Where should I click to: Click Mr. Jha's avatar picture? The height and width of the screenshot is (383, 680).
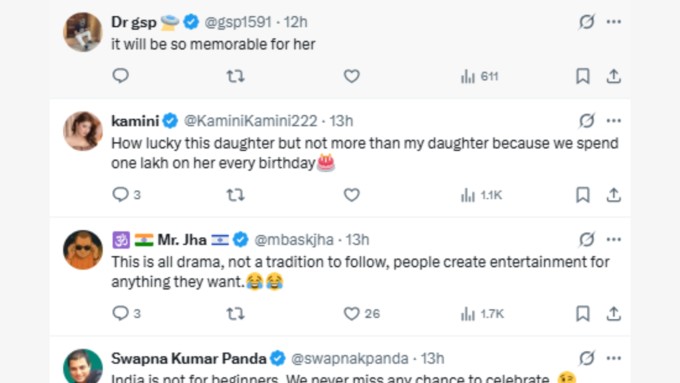(x=83, y=250)
